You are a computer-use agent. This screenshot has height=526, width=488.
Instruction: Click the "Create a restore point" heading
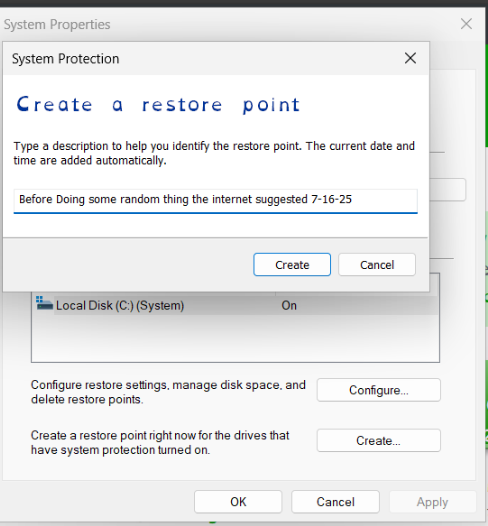click(158, 104)
